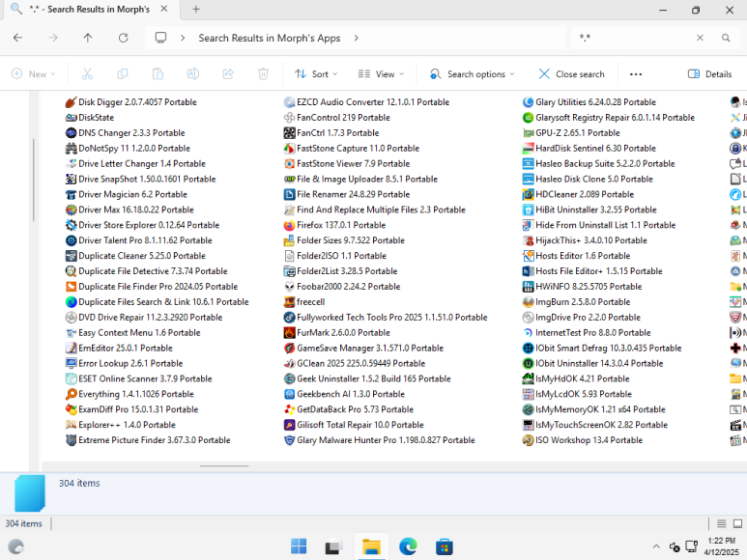The image size is (747, 560).
Task: Select Geek Uninstaller 1.5.2 Build 165 Portable
Action: [x=367, y=378]
